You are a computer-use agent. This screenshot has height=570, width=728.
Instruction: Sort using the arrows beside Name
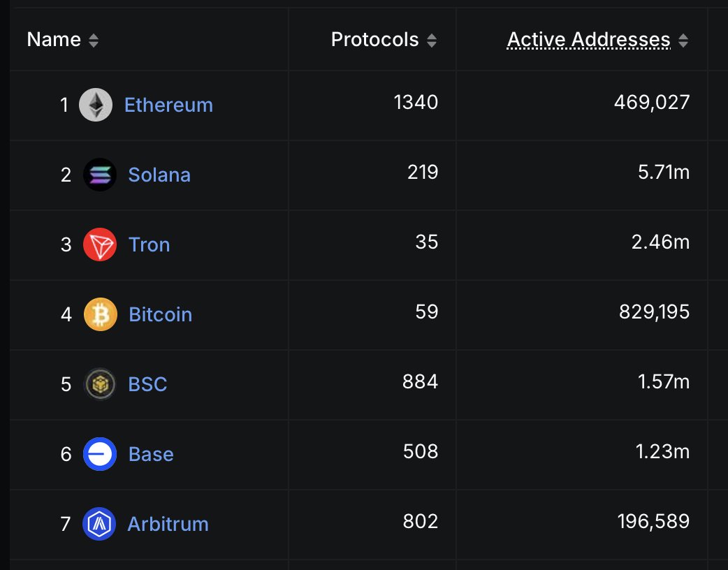click(94, 41)
